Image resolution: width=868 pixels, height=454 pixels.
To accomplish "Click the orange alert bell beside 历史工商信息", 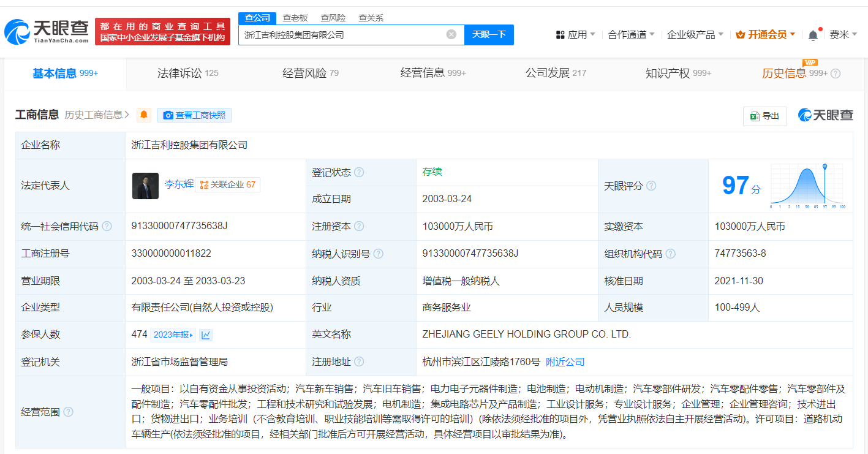I will (144, 115).
